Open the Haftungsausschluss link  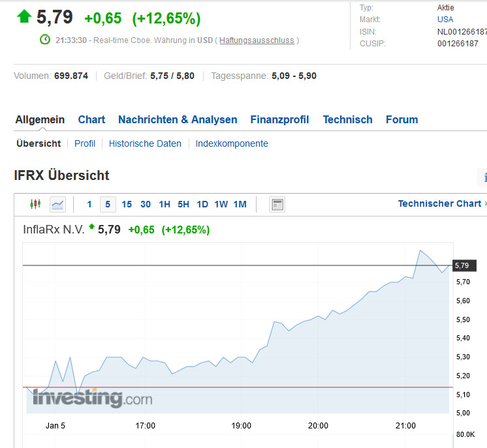click(x=257, y=40)
